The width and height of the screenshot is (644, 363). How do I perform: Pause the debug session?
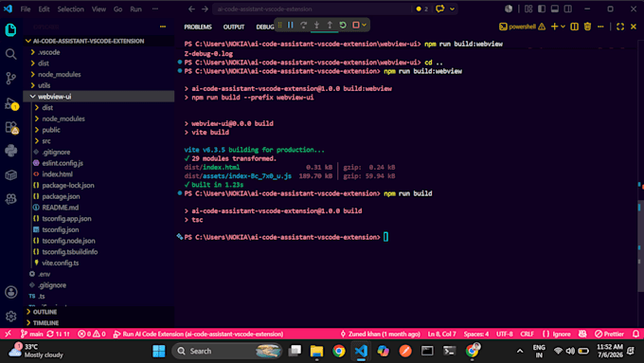coord(291,25)
